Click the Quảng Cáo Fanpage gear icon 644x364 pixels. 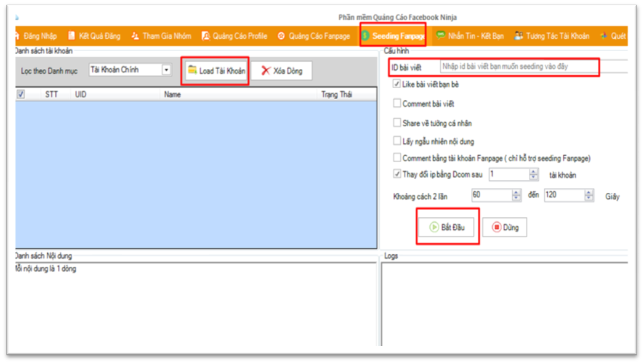tap(281, 36)
